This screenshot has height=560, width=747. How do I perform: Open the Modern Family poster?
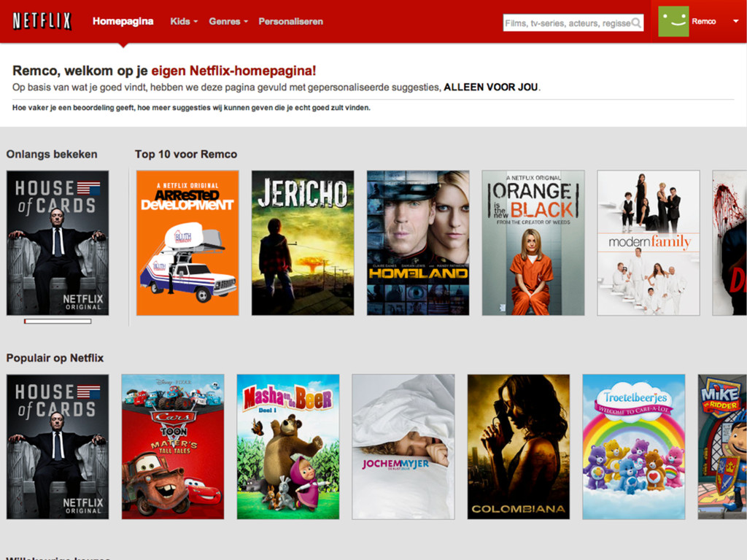(x=649, y=243)
